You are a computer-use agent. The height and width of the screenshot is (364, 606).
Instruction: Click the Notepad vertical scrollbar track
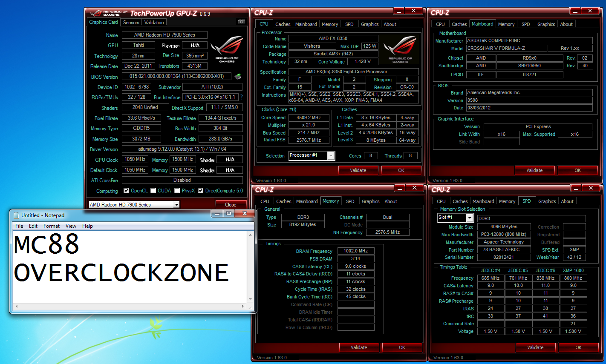point(250,267)
